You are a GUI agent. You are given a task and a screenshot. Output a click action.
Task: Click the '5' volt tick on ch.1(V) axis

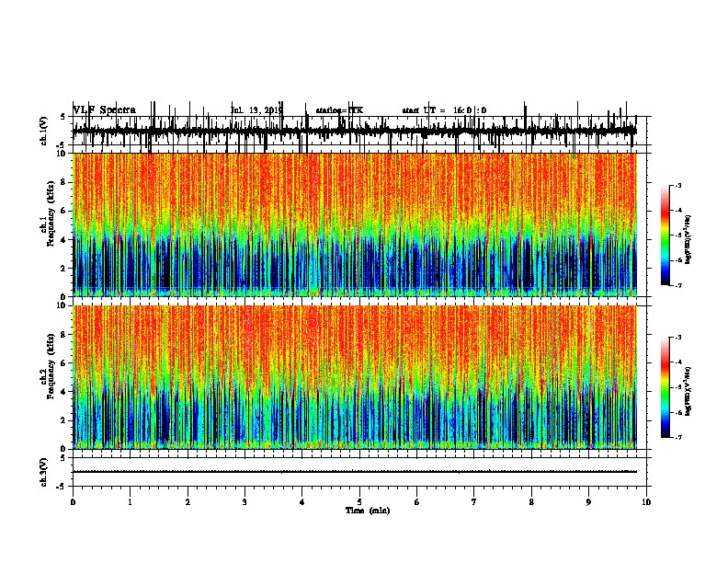pyautogui.click(x=63, y=117)
